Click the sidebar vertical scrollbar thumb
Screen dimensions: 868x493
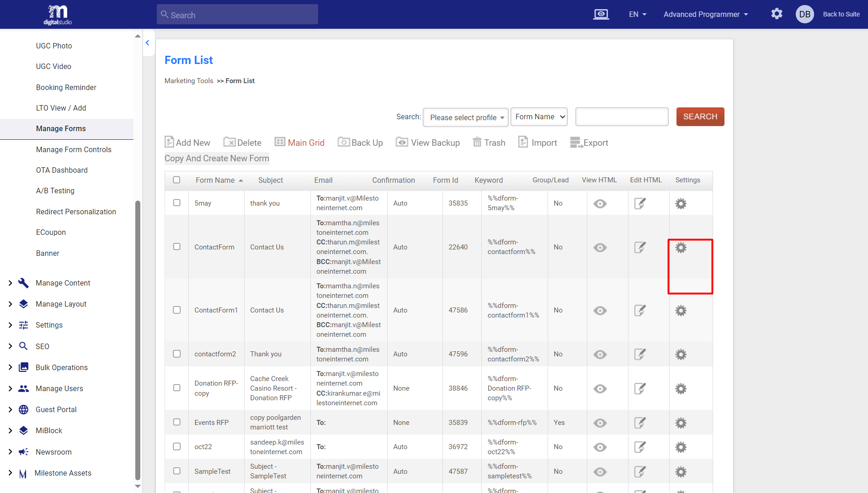coord(138,340)
